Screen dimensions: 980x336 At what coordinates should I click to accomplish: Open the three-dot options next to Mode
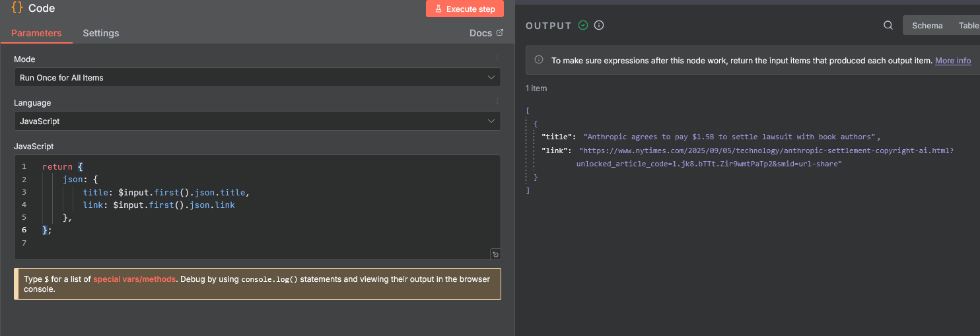click(x=497, y=58)
